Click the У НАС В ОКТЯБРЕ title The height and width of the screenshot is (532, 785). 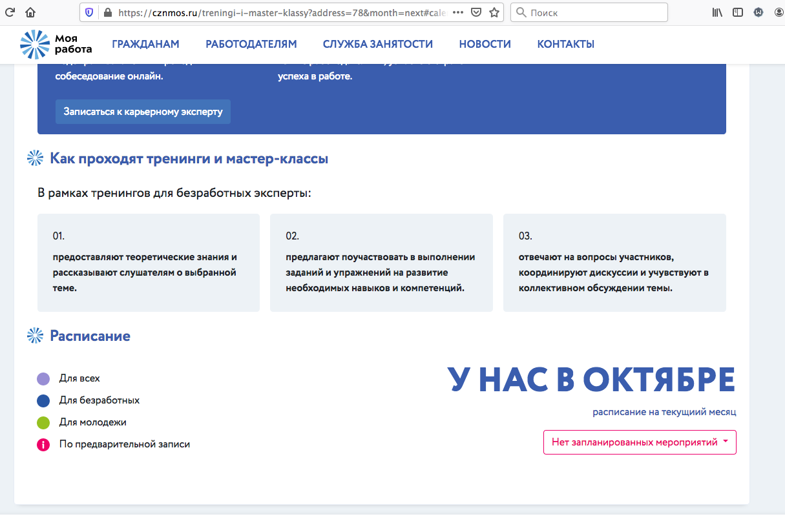tap(591, 380)
